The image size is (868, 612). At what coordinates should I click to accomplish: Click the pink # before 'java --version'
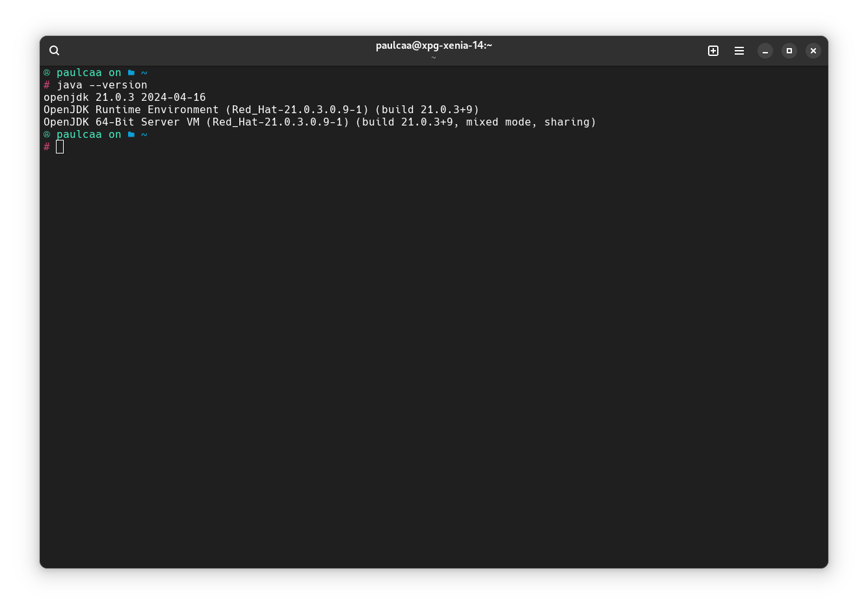(x=47, y=85)
